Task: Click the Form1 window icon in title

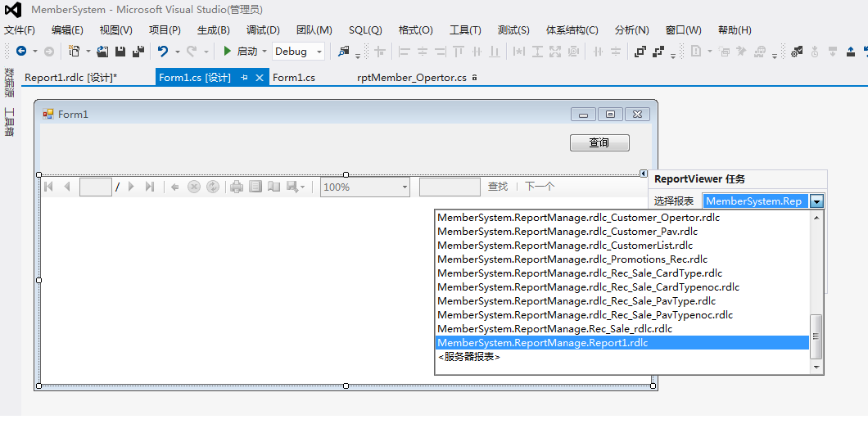Action: 48,114
